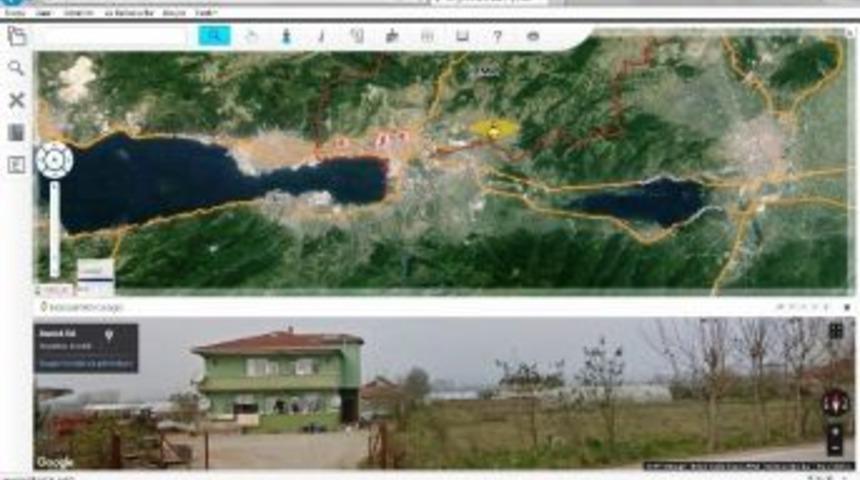The width and height of the screenshot is (860, 480).
Task: Open the third menu in the menu bar
Action: [x=78, y=12]
